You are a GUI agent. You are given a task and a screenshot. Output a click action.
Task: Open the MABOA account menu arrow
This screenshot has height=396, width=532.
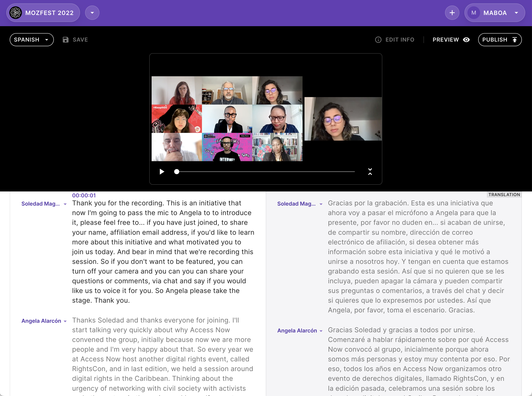pyautogui.click(x=516, y=13)
